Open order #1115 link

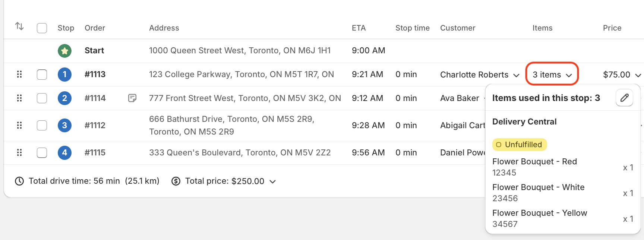pos(95,153)
